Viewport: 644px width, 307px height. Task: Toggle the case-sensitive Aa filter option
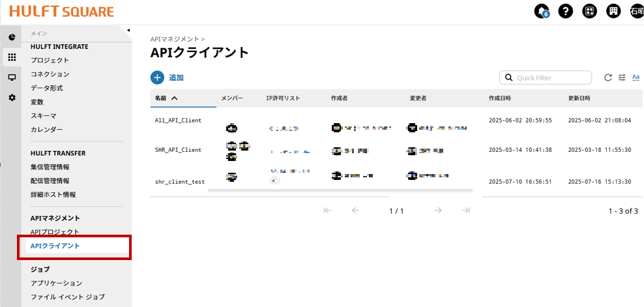click(x=636, y=78)
